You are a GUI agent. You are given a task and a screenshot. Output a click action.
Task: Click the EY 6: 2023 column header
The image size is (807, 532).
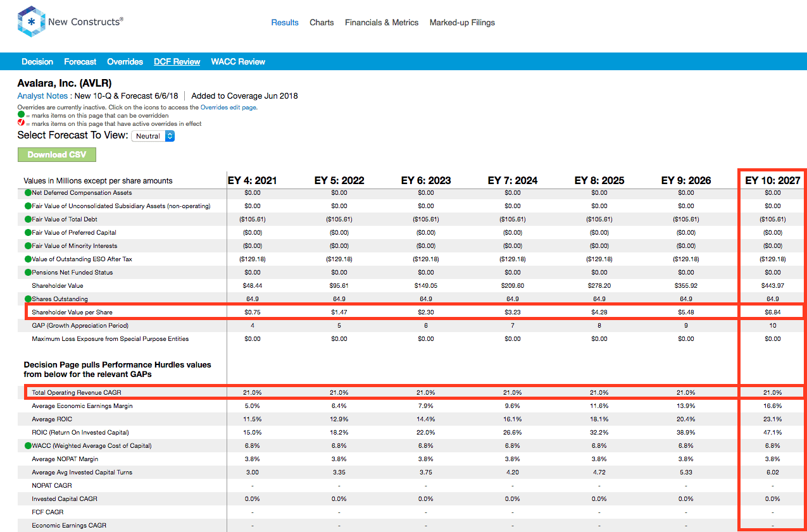[426, 180]
